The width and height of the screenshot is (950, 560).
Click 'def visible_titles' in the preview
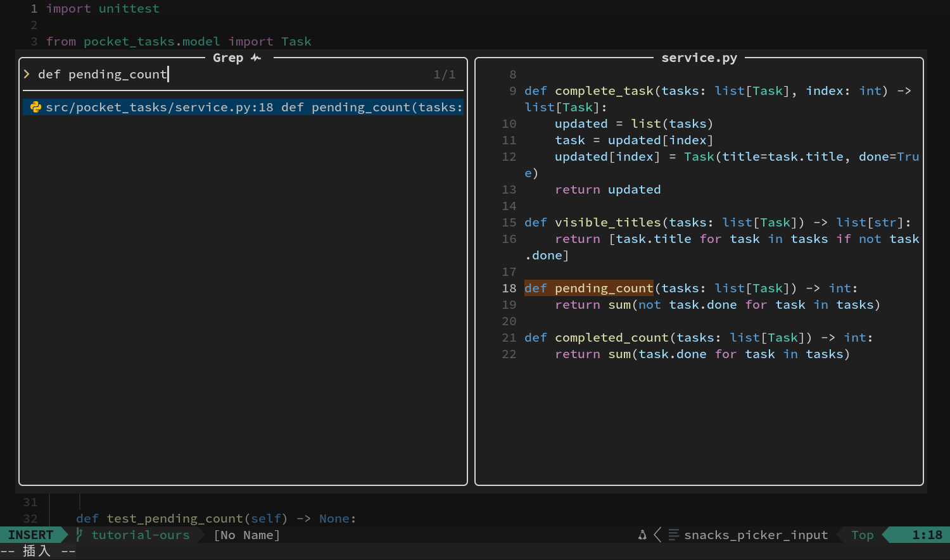click(x=593, y=222)
